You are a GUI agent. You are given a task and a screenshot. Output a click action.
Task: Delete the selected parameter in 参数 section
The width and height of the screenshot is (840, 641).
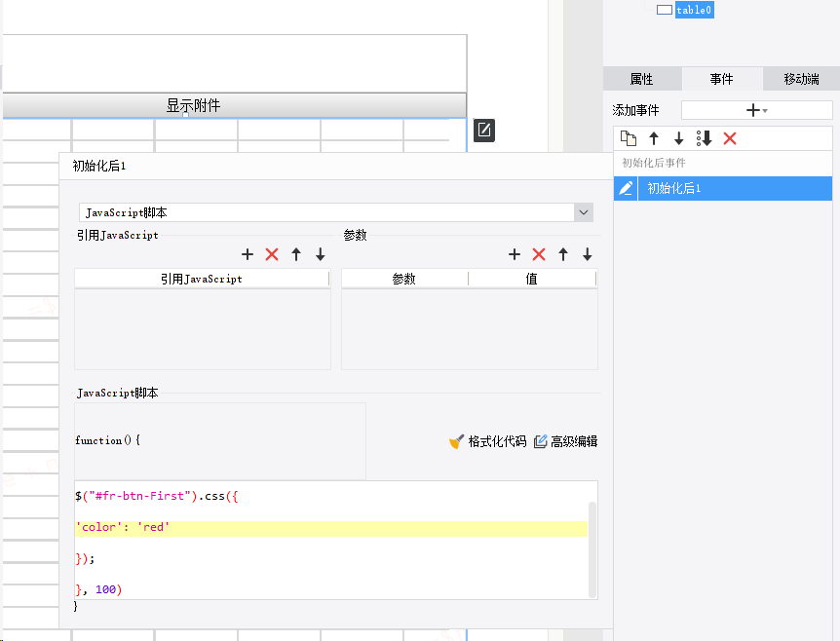click(x=539, y=254)
